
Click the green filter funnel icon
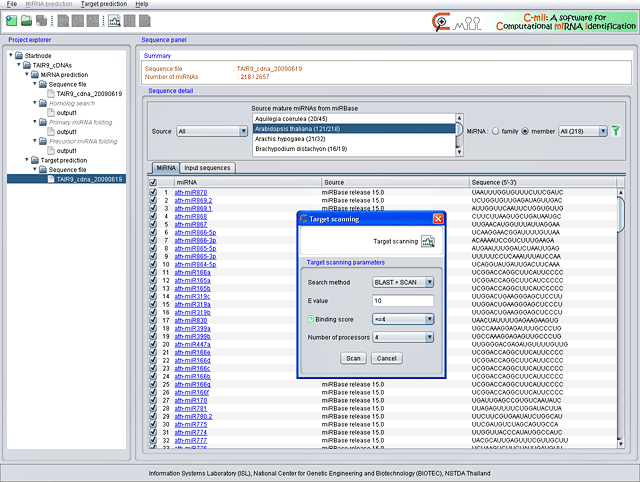616,131
